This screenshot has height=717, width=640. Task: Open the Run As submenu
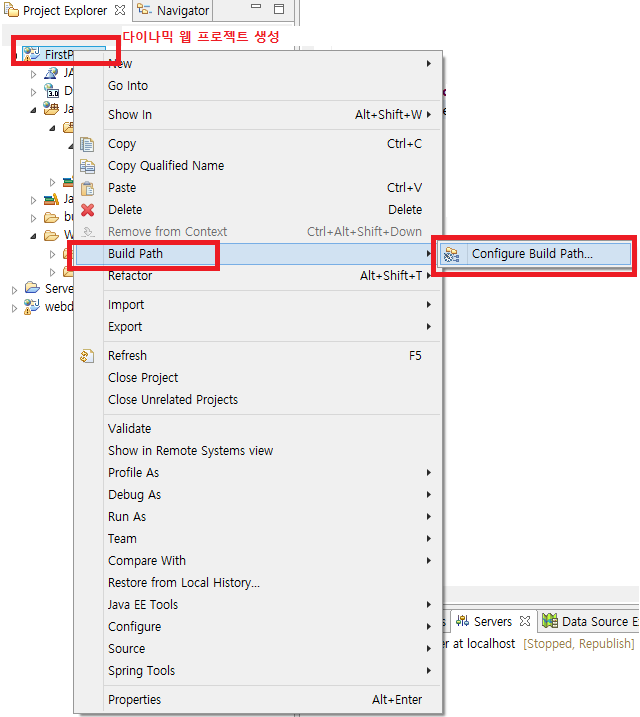point(127,517)
